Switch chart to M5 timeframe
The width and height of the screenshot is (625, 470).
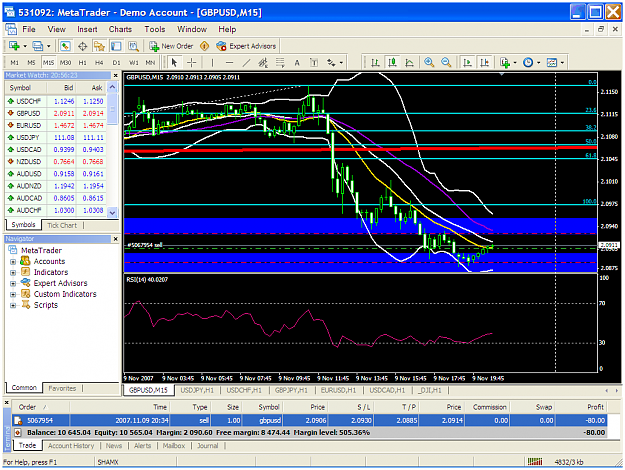coord(31,63)
